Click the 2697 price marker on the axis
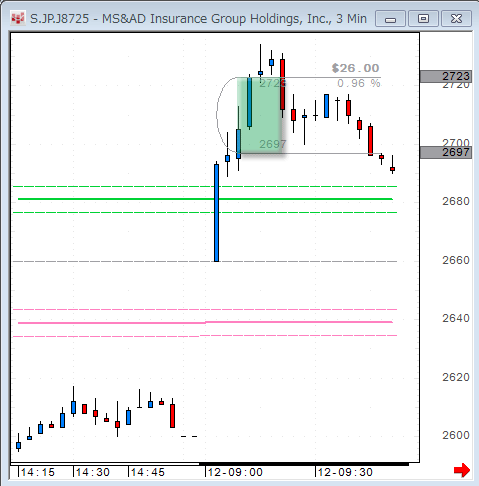This screenshot has width=479, height=486. tap(446, 152)
